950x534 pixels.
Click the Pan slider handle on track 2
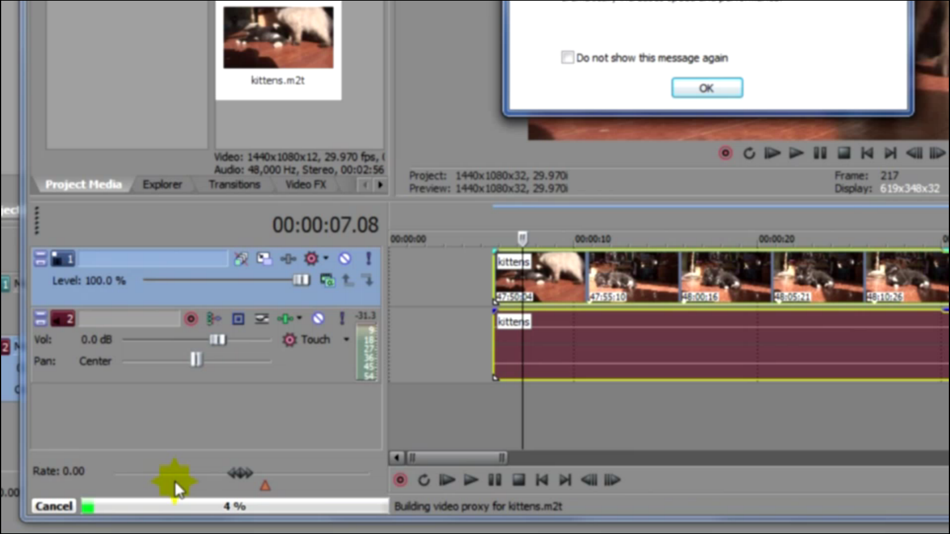click(196, 360)
